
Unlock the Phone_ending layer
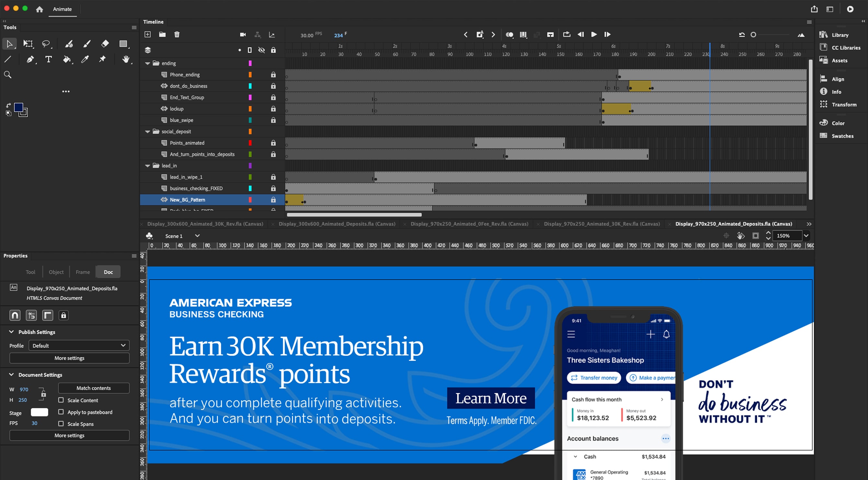pyautogui.click(x=273, y=74)
